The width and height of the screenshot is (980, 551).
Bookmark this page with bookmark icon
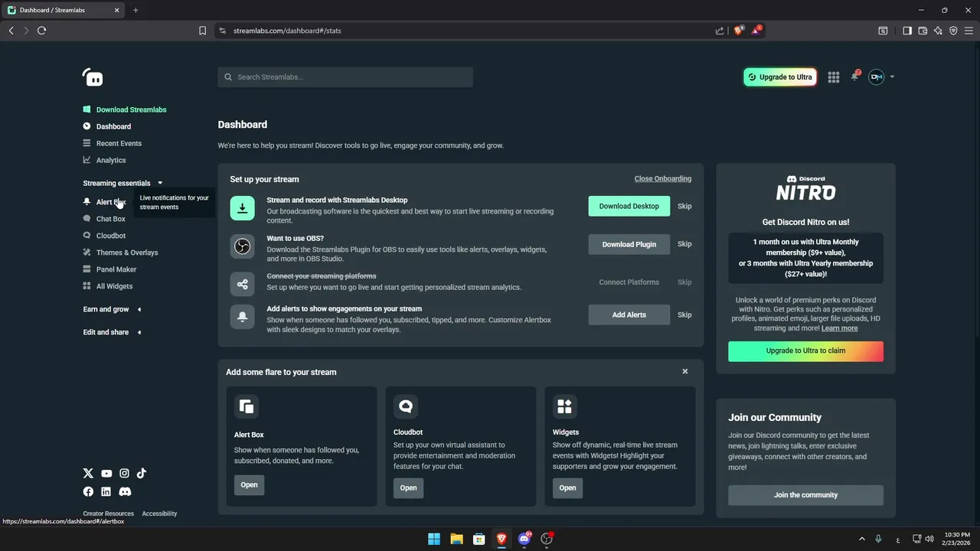[x=202, y=31]
